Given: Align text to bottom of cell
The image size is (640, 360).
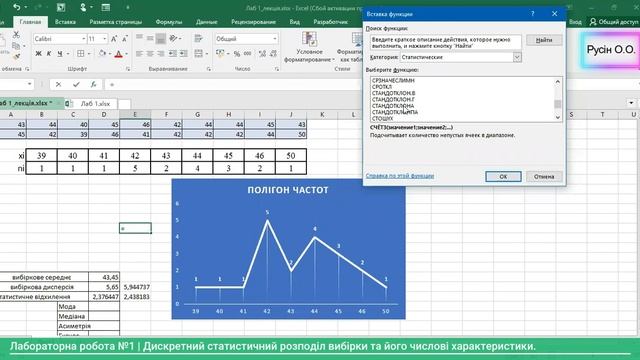Looking at the screenshot, I should pyautogui.click(x=161, y=38).
